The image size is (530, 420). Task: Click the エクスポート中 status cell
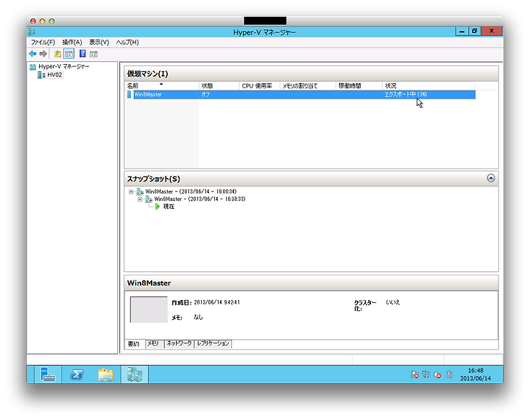(x=406, y=95)
